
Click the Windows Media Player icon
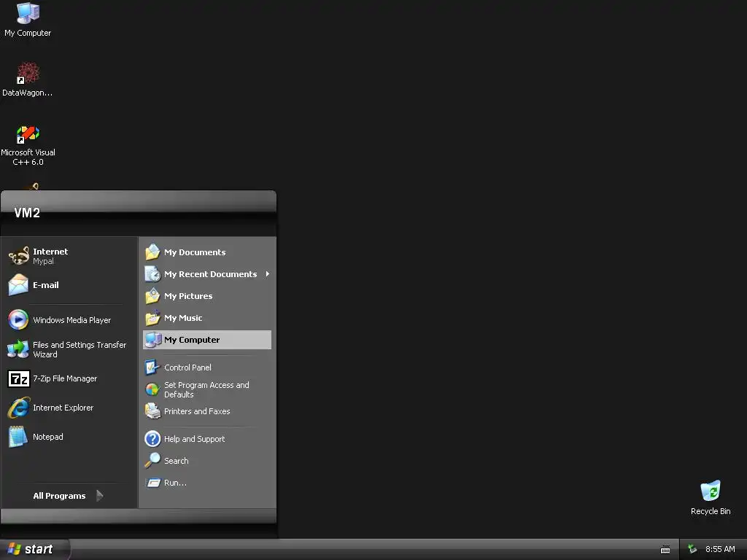18,319
